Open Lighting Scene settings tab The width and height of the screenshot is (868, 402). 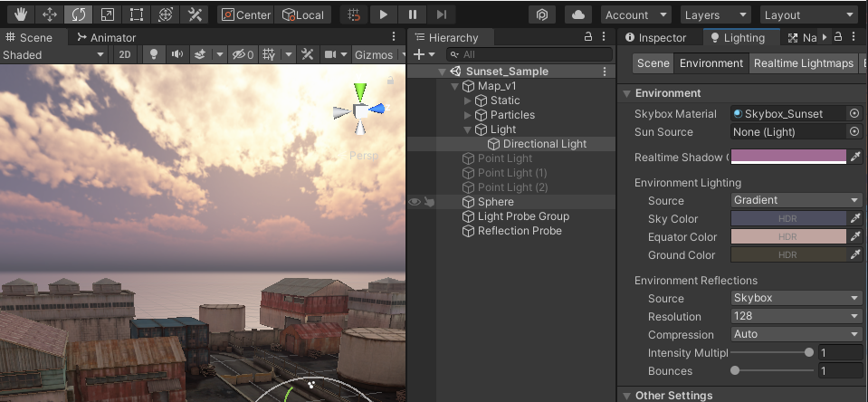pos(653,63)
